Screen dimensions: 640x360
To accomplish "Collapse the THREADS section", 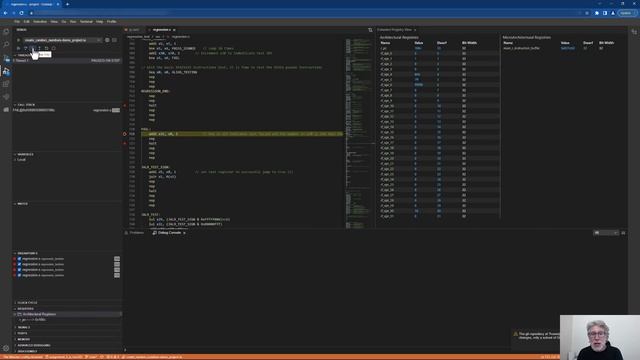I will pyautogui.click(x=23, y=55).
